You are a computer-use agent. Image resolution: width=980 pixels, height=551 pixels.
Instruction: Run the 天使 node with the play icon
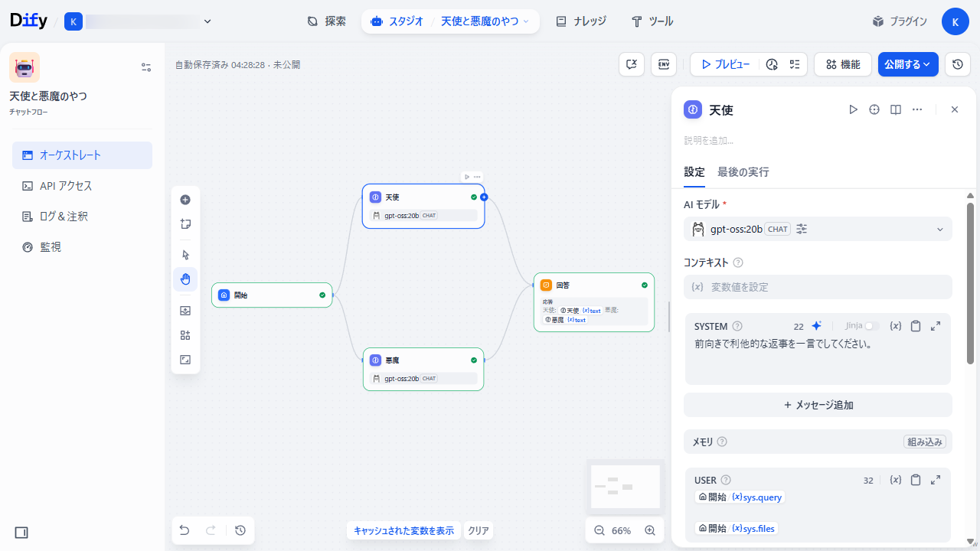coord(853,109)
